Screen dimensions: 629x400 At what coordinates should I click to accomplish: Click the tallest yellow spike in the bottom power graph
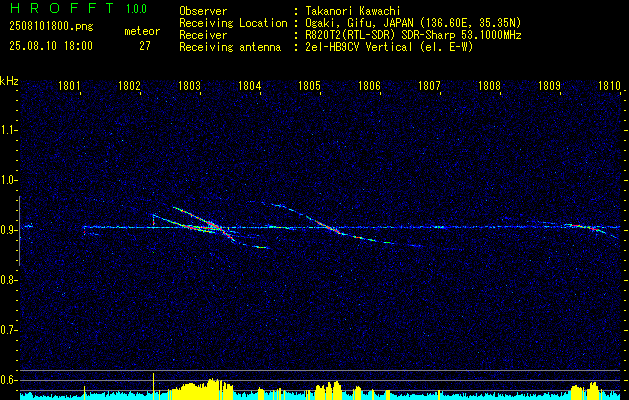point(153,386)
